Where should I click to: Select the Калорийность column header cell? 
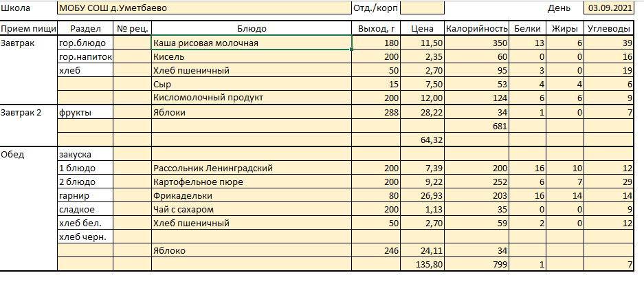point(476,29)
